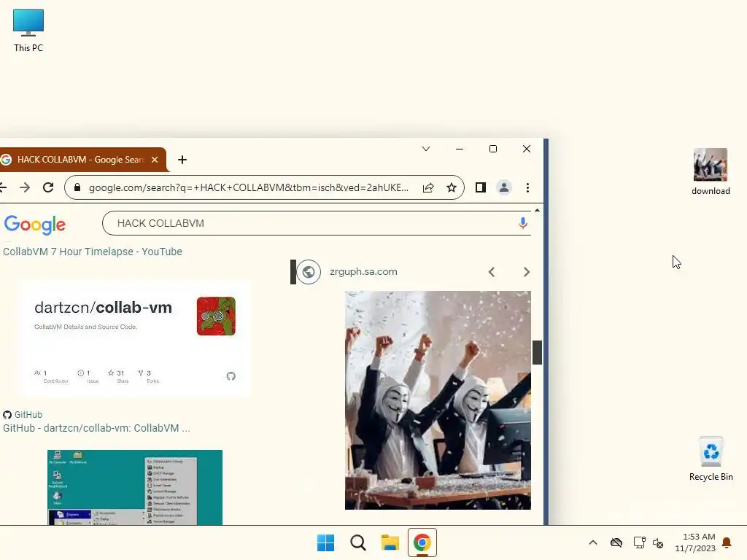Click the pepe avatar on collab-vm card
Image resolution: width=747 pixels, height=560 pixels.
[x=216, y=316]
